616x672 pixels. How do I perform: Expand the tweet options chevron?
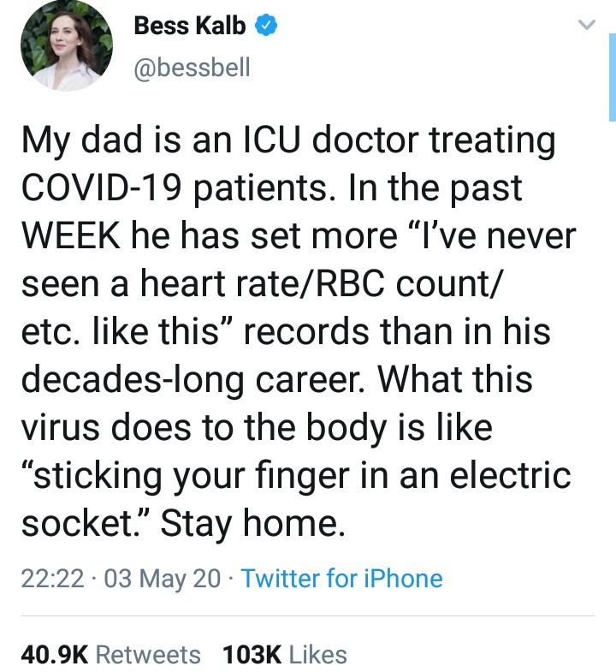pyautogui.click(x=586, y=27)
